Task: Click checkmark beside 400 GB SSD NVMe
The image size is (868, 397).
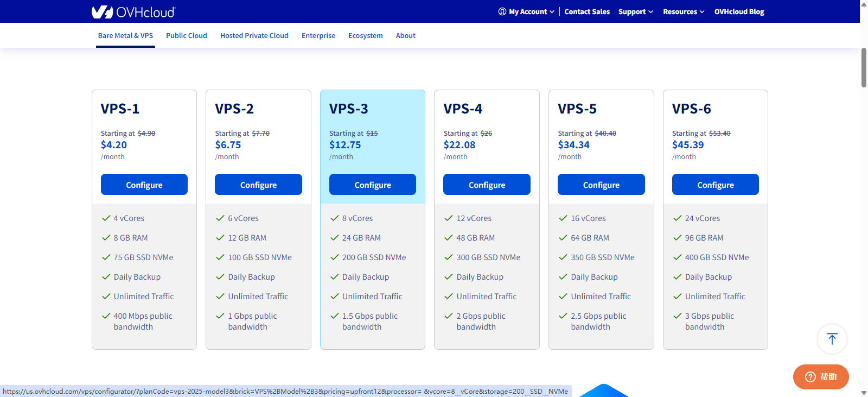Action: click(678, 257)
